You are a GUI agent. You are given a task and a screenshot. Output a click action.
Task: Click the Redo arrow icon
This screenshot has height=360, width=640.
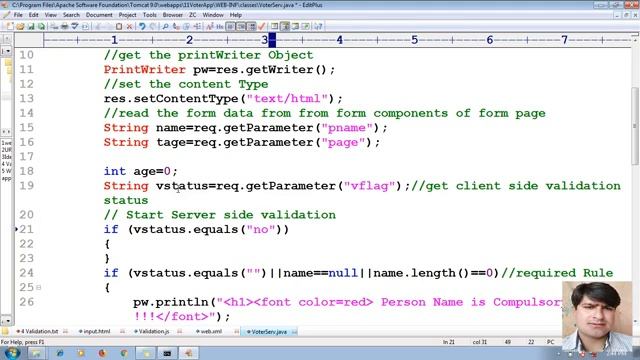(153, 27)
